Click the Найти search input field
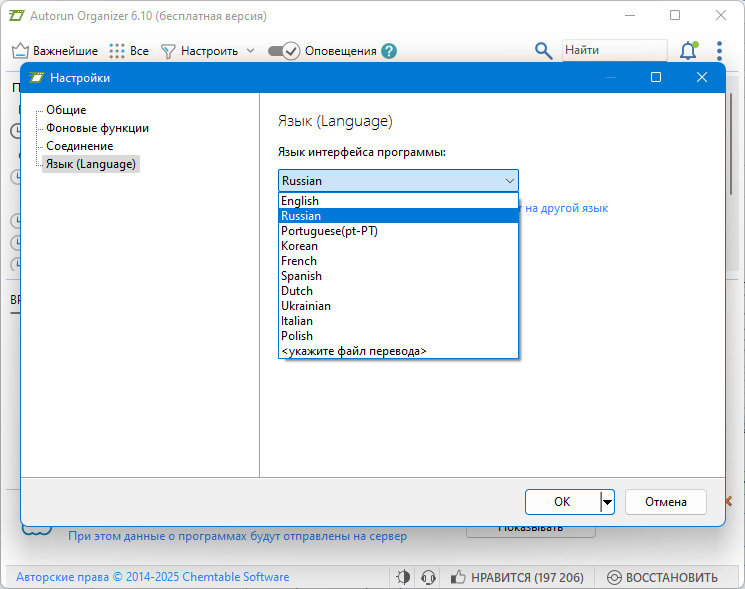Viewport: 745px width, 589px height. [614, 50]
